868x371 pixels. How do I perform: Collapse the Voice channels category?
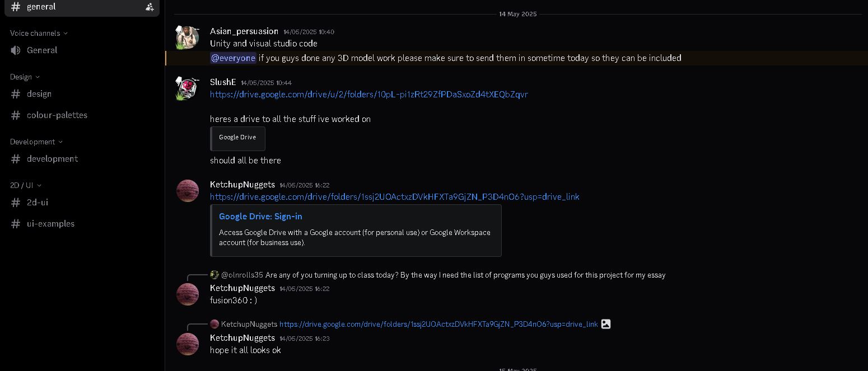pyautogui.click(x=38, y=34)
